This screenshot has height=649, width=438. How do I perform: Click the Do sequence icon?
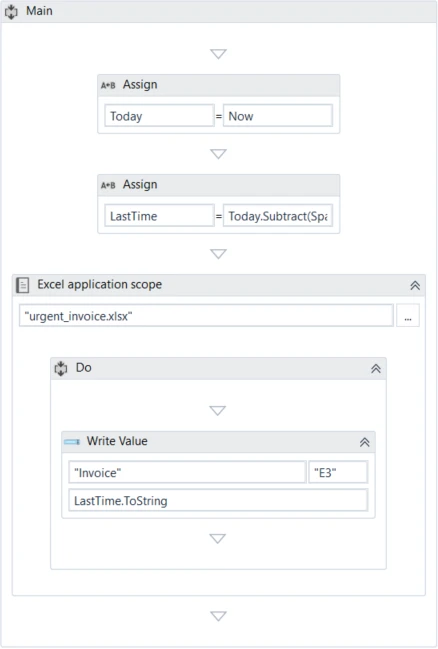(x=61, y=368)
